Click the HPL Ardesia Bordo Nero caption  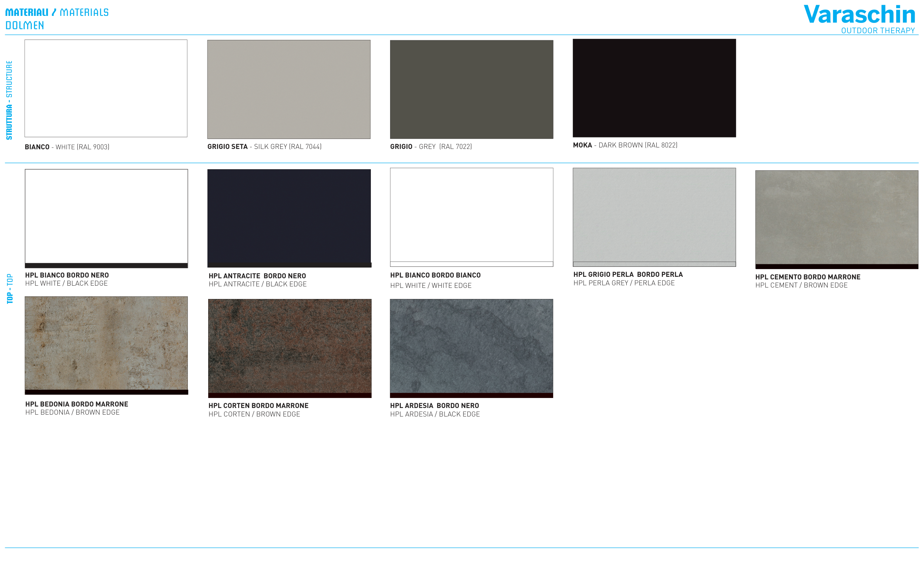(x=434, y=405)
